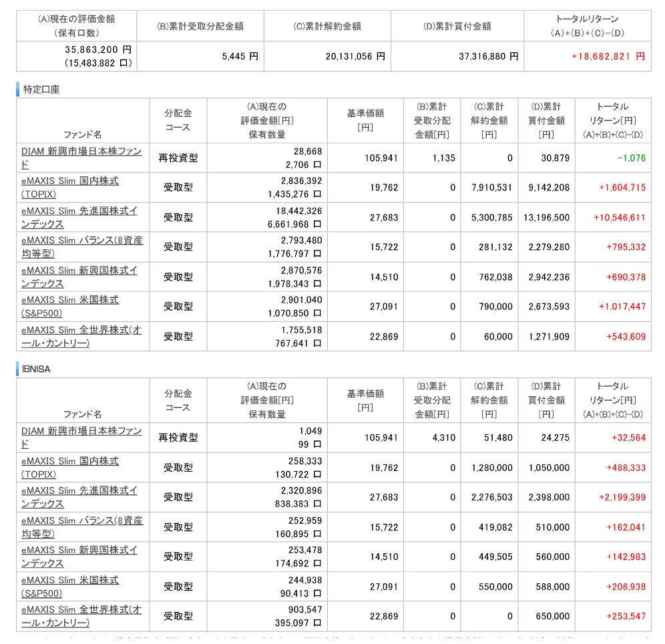Click holdings quantity 6,661,968 口
665x644 pixels.
(294, 224)
